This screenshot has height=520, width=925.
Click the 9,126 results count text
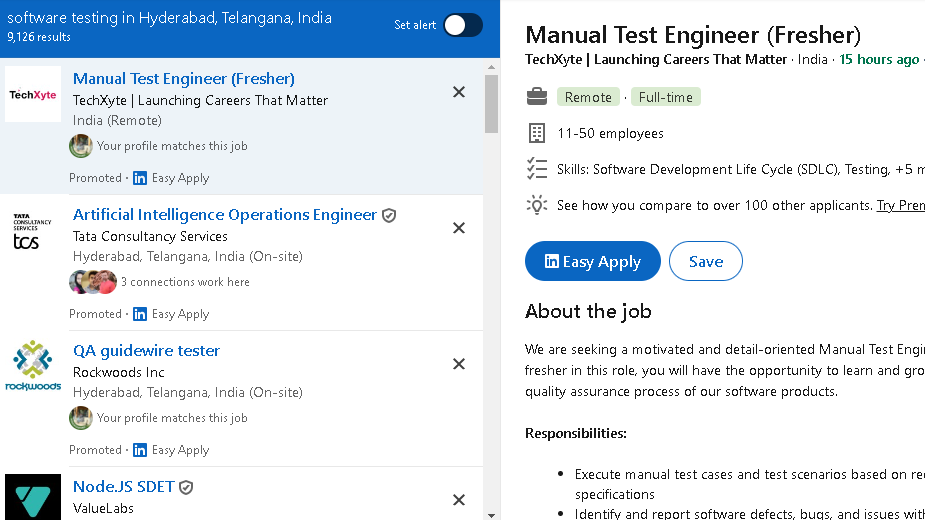coord(39,37)
